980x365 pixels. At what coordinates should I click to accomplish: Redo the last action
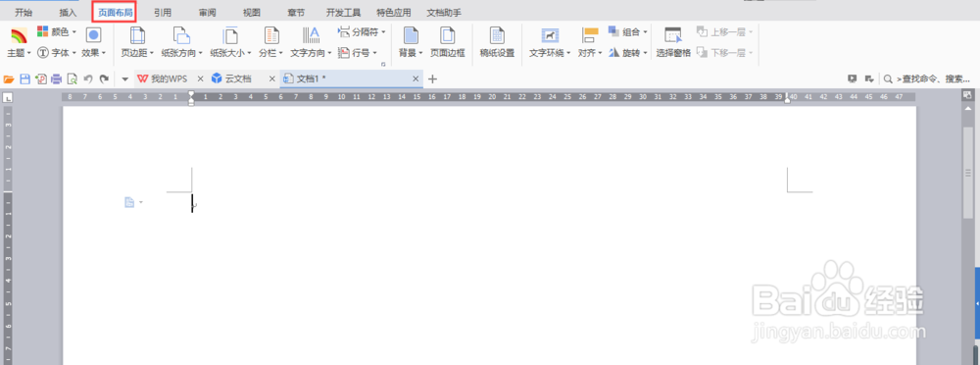104,78
